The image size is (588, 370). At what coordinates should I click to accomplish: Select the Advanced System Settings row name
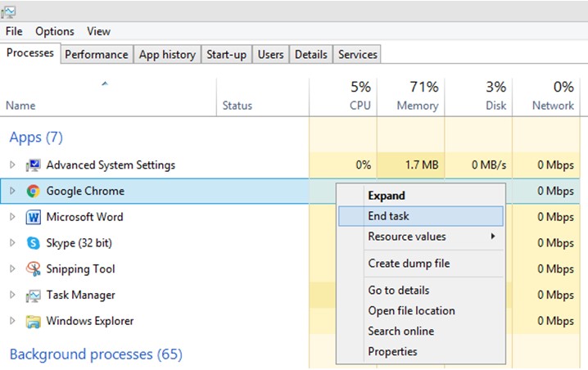coord(111,165)
